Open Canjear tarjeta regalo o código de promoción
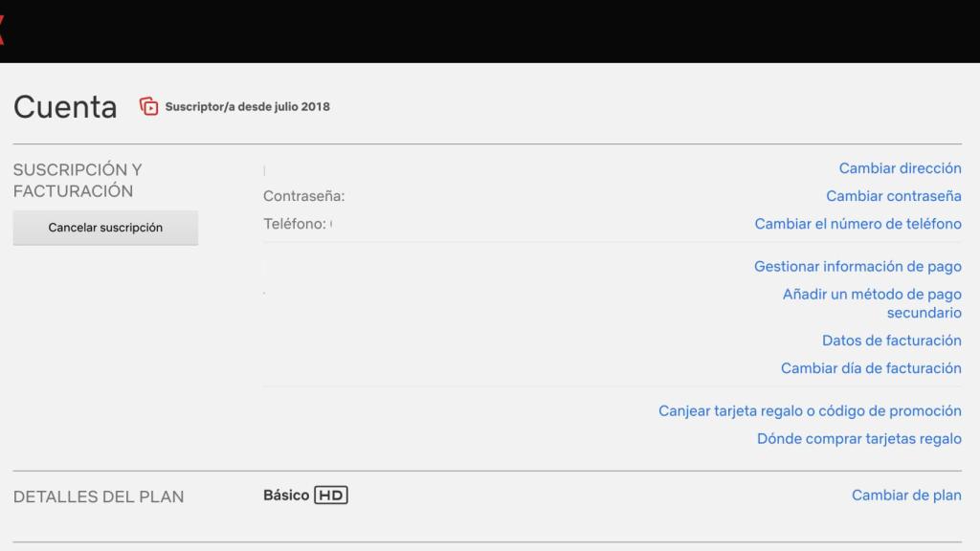980x551 pixels. click(x=810, y=410)
